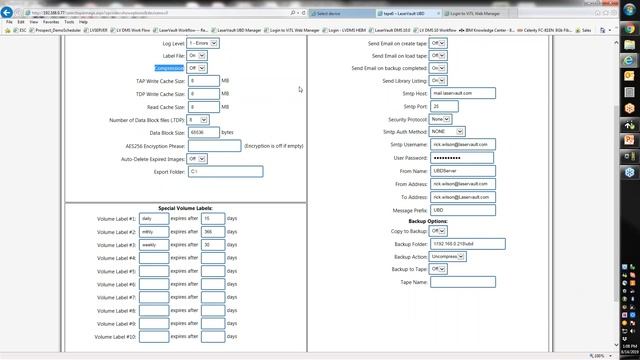Open the Backup Action dropdown
Screen dimensions: 640x360
448,256
